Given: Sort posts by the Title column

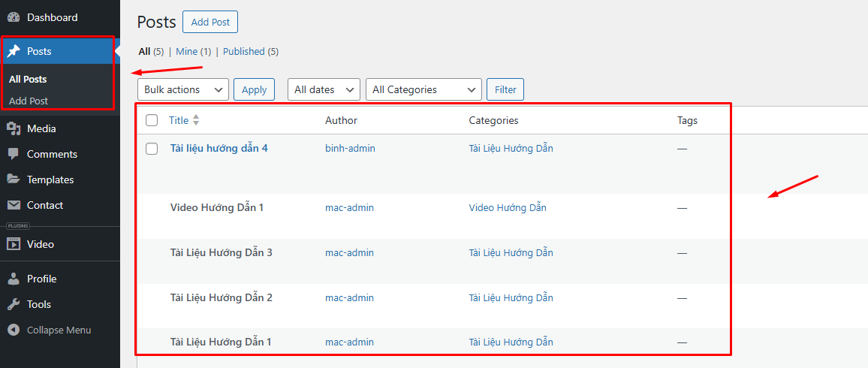Looking at the screenshot, I should click(x=179, y=120).
